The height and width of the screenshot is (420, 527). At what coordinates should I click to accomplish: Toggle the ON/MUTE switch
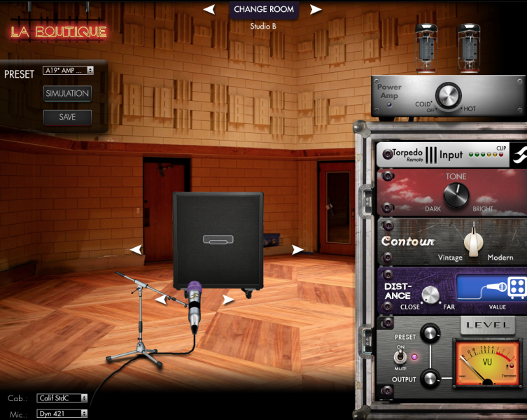point(400,357)
